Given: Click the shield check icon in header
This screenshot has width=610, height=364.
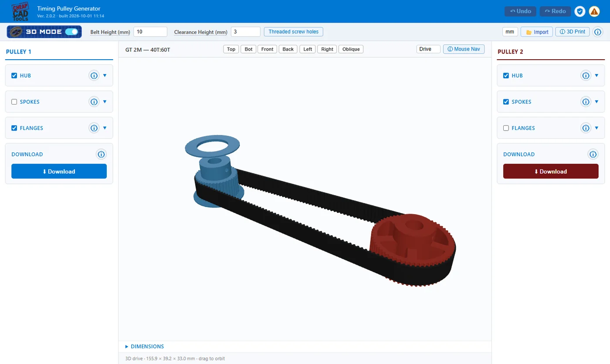Looking at the screenshot, I should click(x=579, y=11).
